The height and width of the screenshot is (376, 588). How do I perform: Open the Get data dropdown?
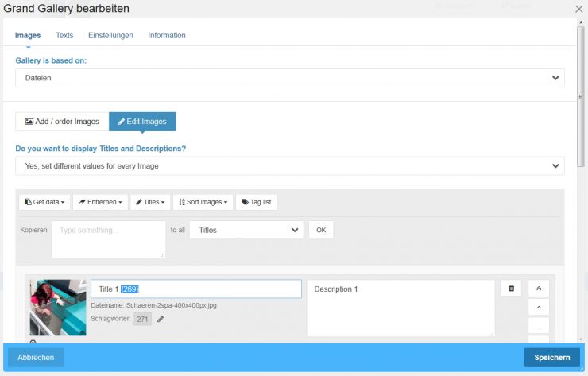(44, 202)
